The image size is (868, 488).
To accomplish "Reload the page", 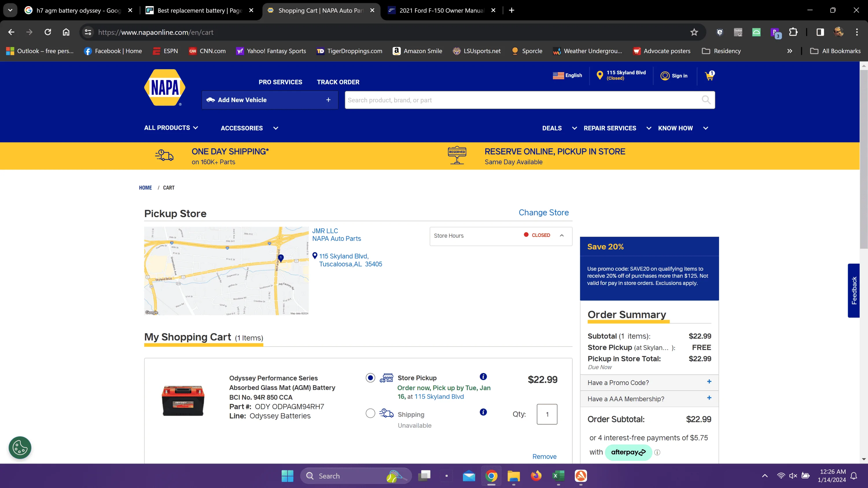I will point(48,32).
